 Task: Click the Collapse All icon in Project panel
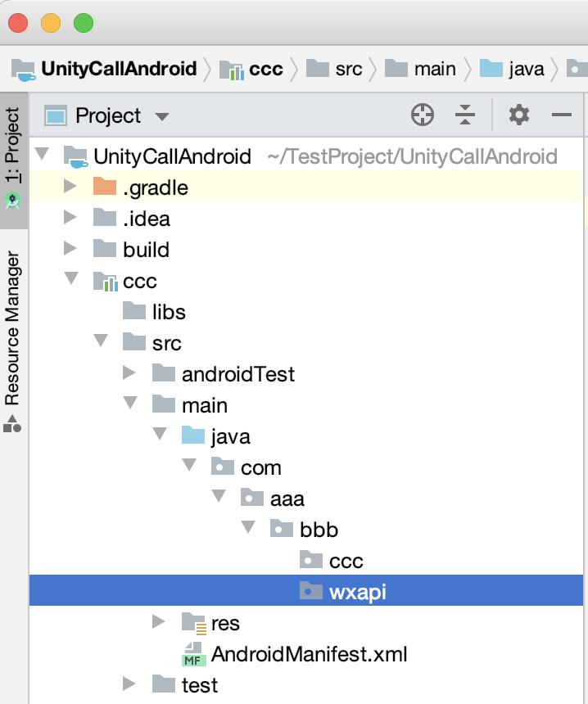(x=465, y=115)
